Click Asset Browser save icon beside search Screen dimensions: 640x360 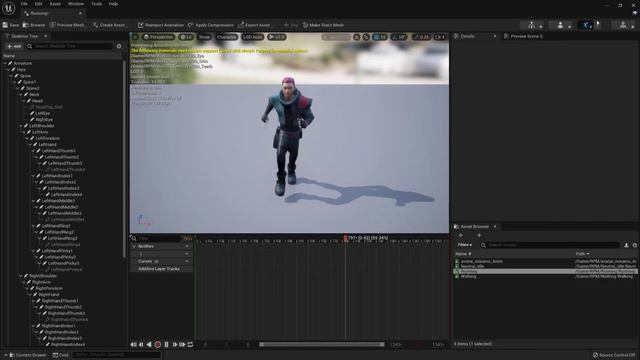coord(626,245)
